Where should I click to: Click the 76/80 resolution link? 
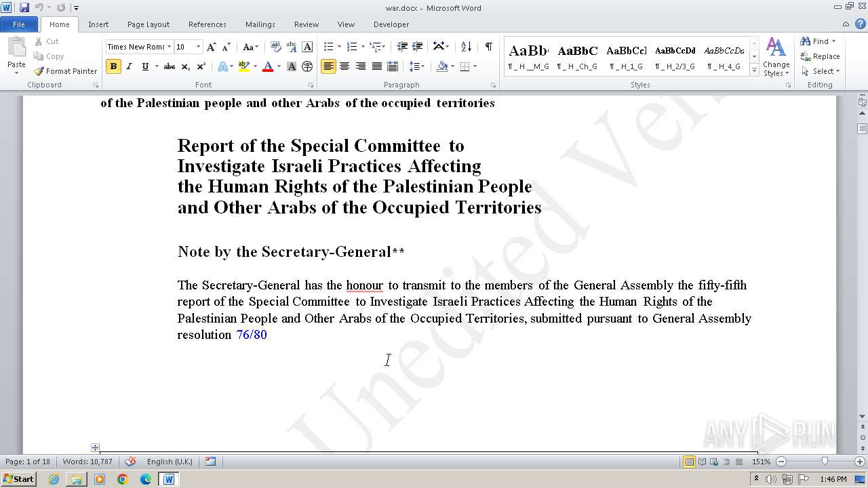tap(252, 335)
